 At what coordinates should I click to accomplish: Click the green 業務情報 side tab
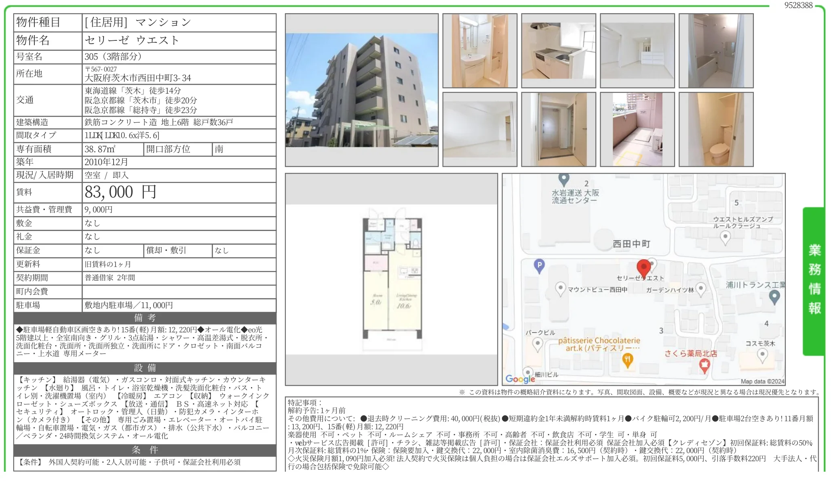[x=814, y=281]
